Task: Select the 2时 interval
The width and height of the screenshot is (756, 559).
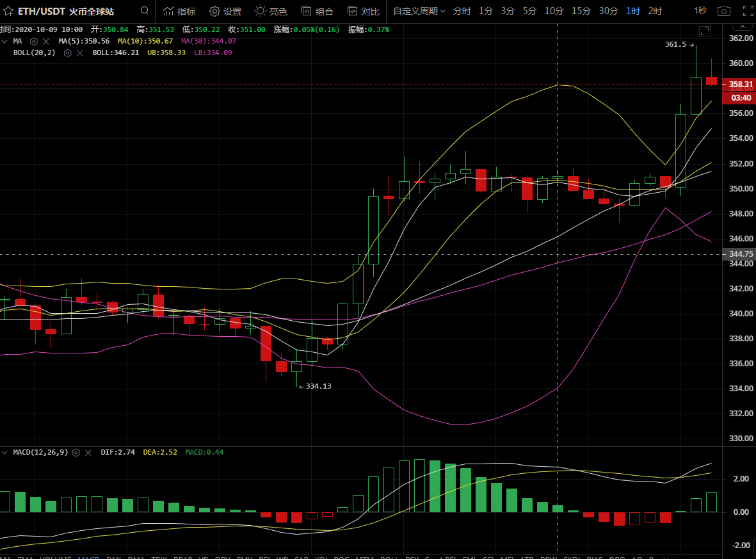Action: coord(655,11)
